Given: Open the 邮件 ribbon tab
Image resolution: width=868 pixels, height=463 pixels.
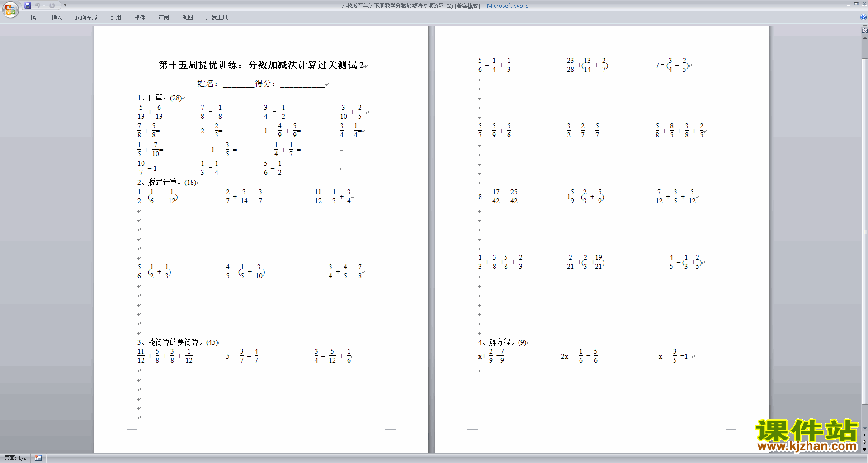Looking at the screenshot, I should pos(140,18).
